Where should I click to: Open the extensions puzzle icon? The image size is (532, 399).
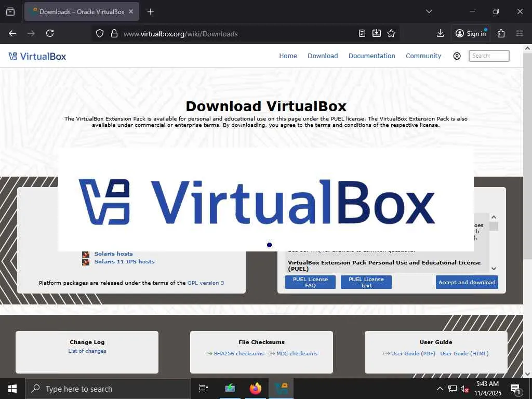tap(501, 33)
